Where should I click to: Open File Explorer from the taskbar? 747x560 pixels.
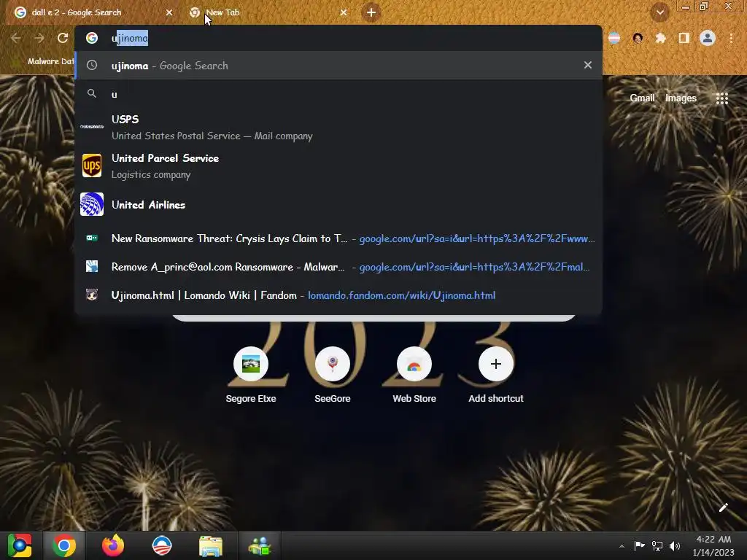[211, 546]
